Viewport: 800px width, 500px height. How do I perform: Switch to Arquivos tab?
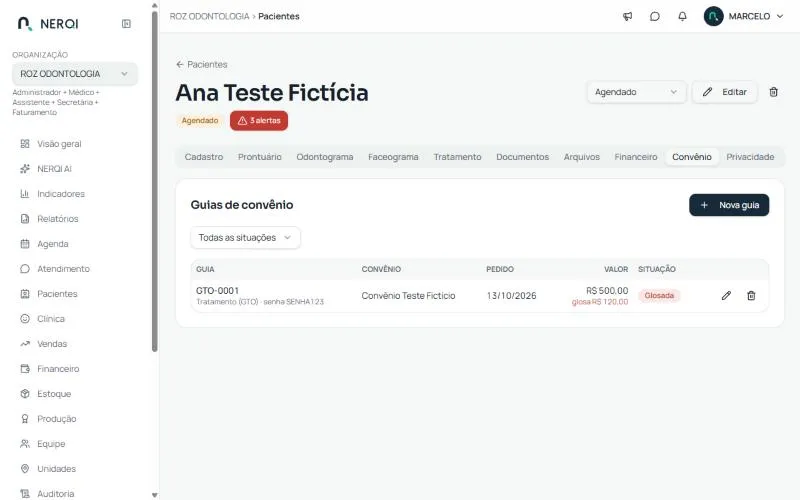pos(582,157)
